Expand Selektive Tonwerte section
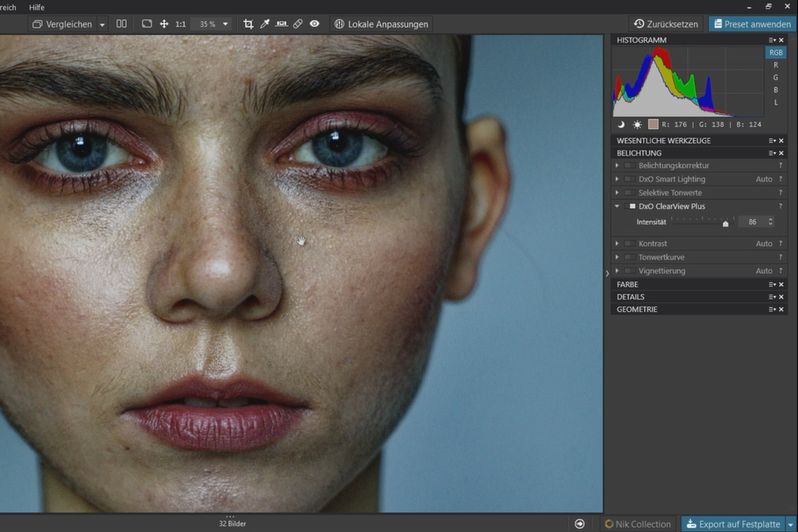 click(617, 193)
